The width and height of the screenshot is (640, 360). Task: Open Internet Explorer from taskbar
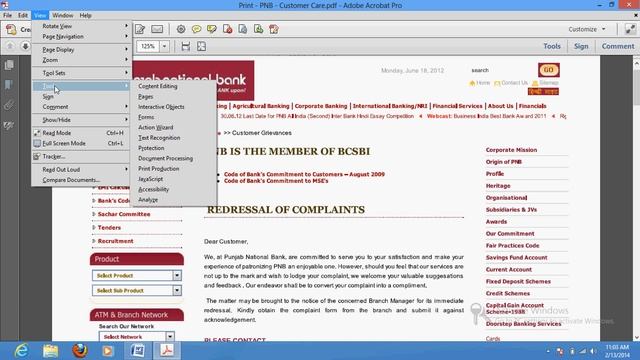pyautogui.click(x=21, y=351)
